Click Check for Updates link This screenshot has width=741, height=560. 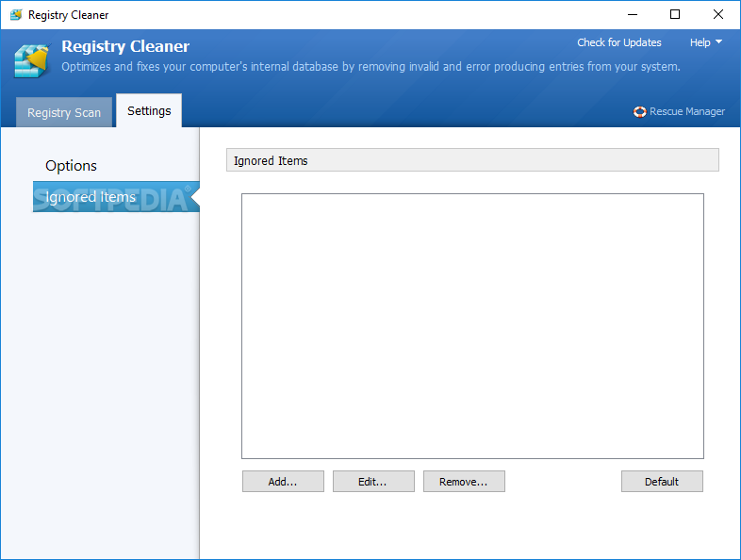click(x=619, y=42)
